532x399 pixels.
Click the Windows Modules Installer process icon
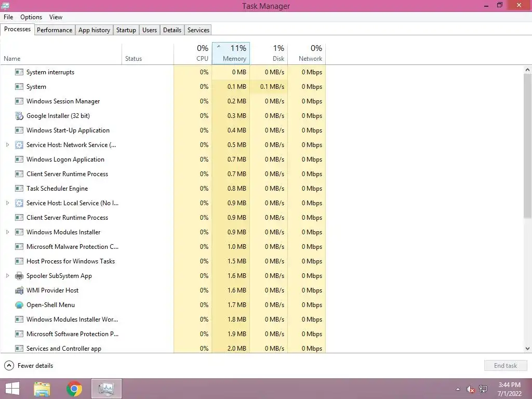click(19, 232)
